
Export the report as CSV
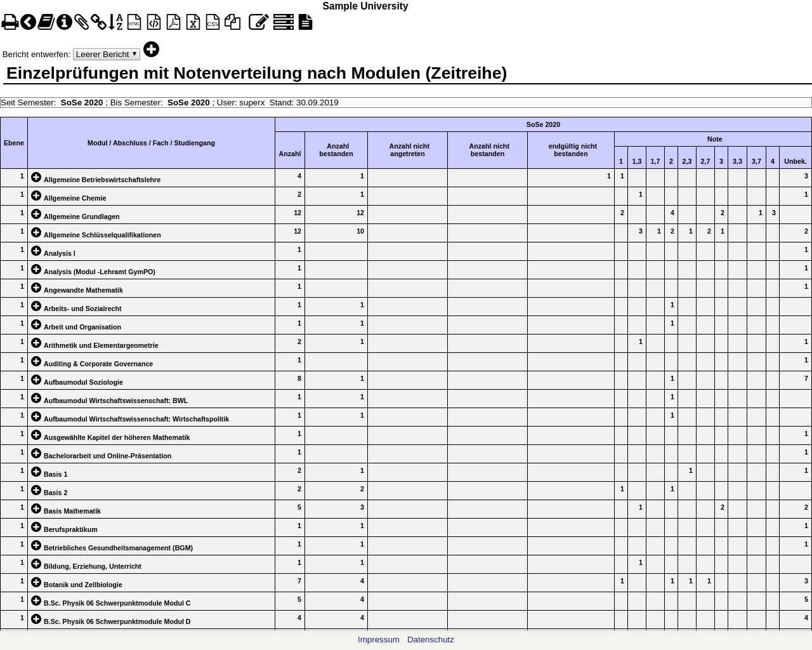213,23
